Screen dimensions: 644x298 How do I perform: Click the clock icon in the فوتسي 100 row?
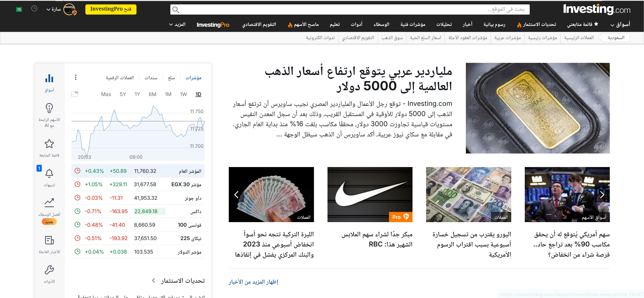(x=78, y=224)
